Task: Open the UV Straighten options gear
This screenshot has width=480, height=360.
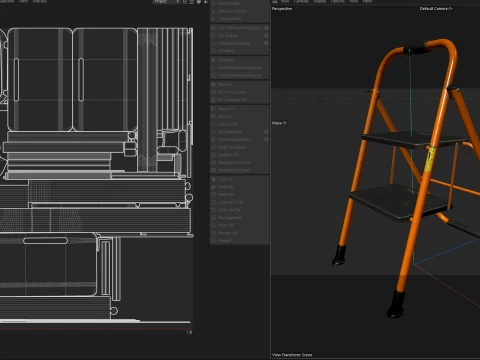Action: pyautogui.click(x=266, y=132)
